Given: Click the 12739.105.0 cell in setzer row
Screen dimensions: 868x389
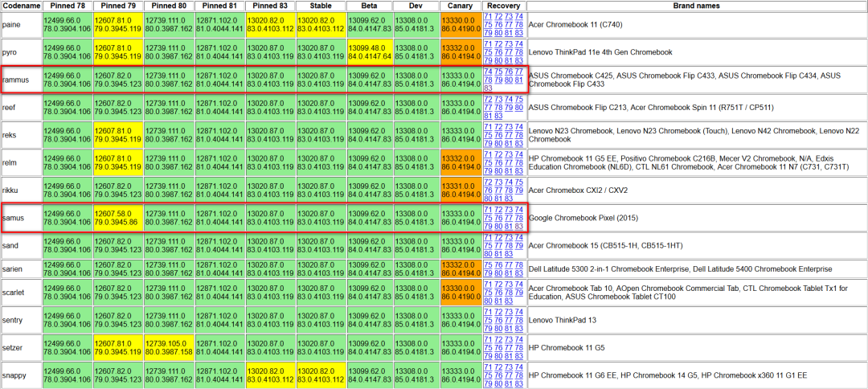Looking at the screenshot, I should point(168,348).
